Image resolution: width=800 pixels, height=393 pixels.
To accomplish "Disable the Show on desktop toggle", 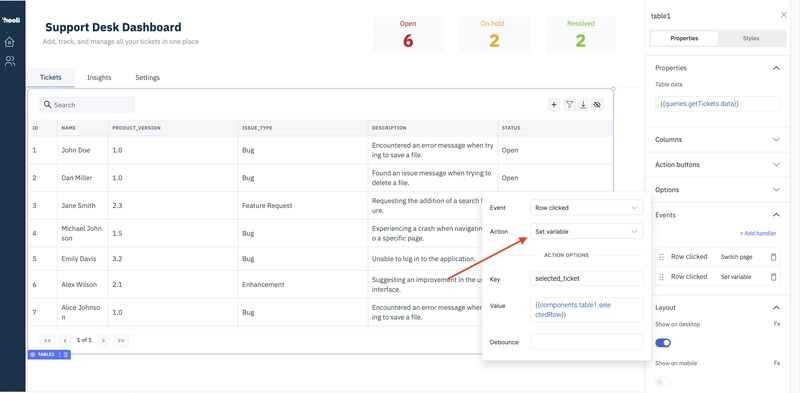I will pos(663,342).
